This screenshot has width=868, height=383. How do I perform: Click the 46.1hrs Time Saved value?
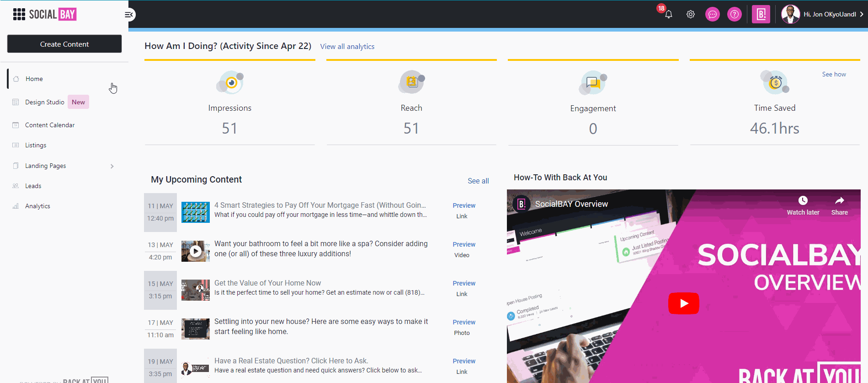(x=774, y=128)
